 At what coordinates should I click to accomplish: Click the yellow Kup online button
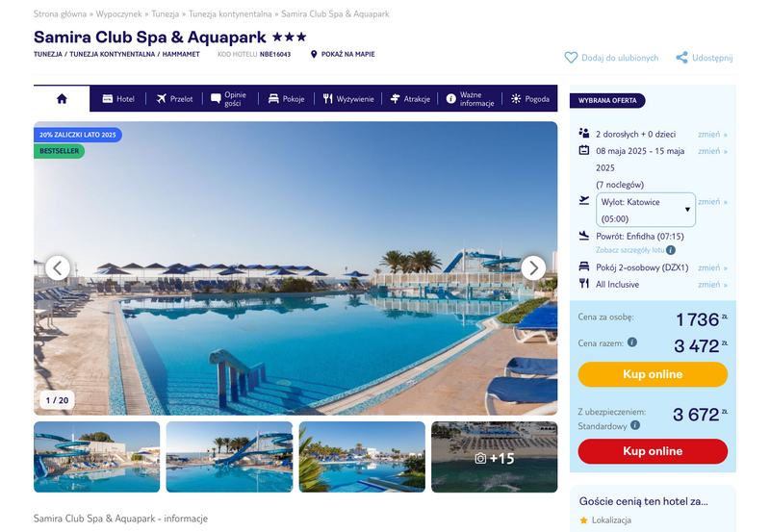tap(653, 374)
